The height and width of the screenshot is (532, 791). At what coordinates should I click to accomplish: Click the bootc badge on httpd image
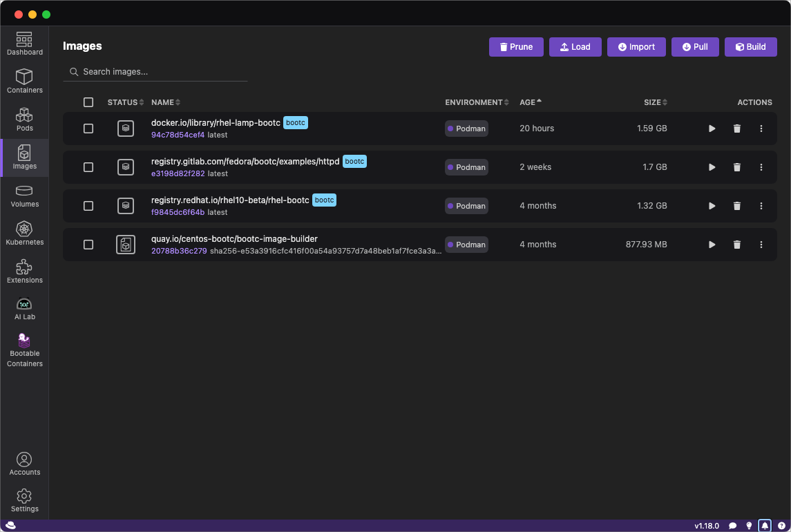click(x=354, y=162)
